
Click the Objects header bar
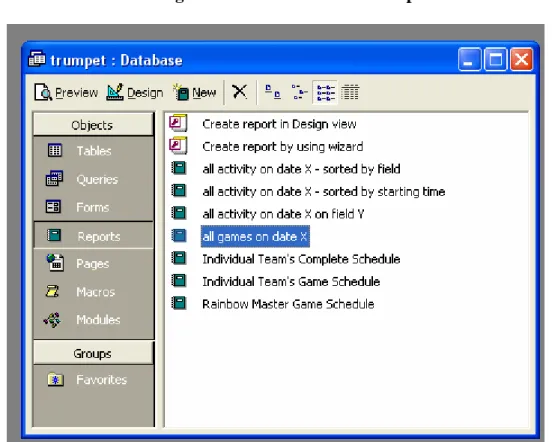[x=93, y=125]
